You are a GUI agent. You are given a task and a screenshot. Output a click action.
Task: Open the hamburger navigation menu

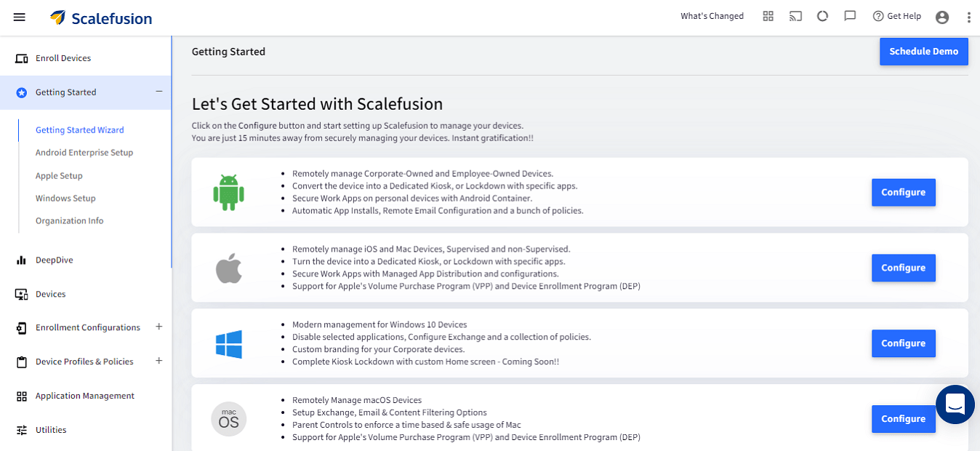(20, 17)
